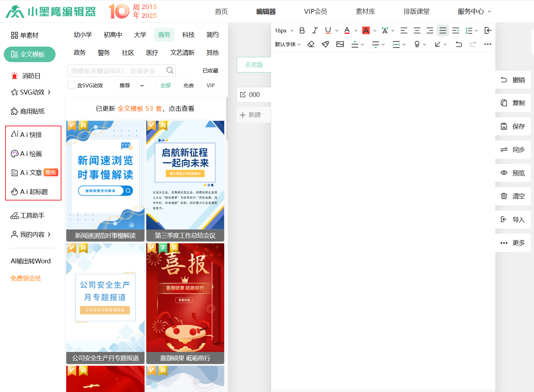Open the 默认字体 font family dropdown
Viewport: 534px width, 392px height.
[x=288, y=44]
